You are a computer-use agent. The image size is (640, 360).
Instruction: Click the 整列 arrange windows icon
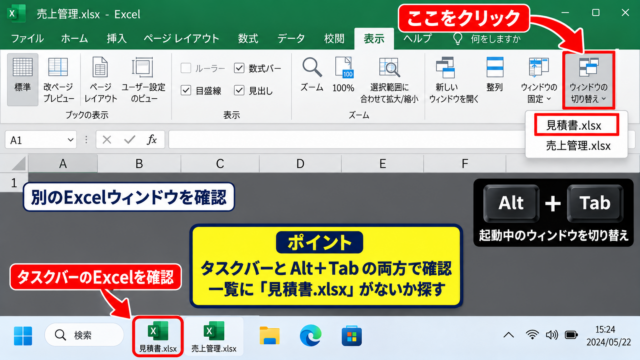(495, 75)
